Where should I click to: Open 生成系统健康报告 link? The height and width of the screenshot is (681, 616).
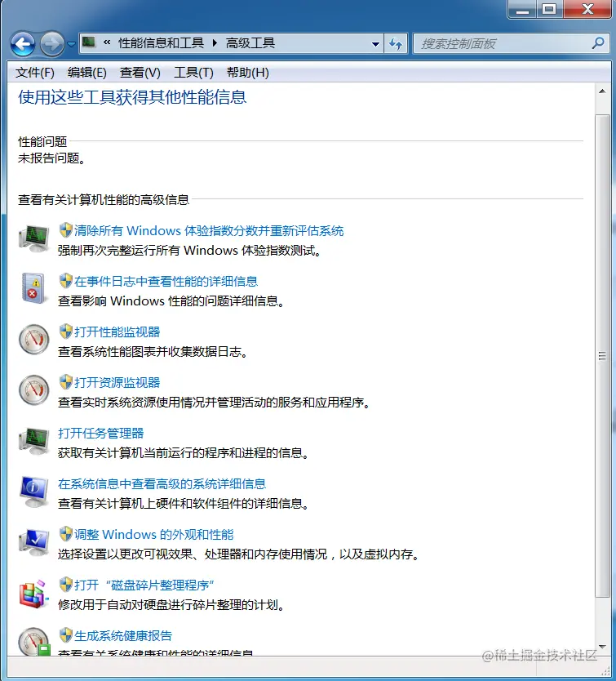coord(123,636)
